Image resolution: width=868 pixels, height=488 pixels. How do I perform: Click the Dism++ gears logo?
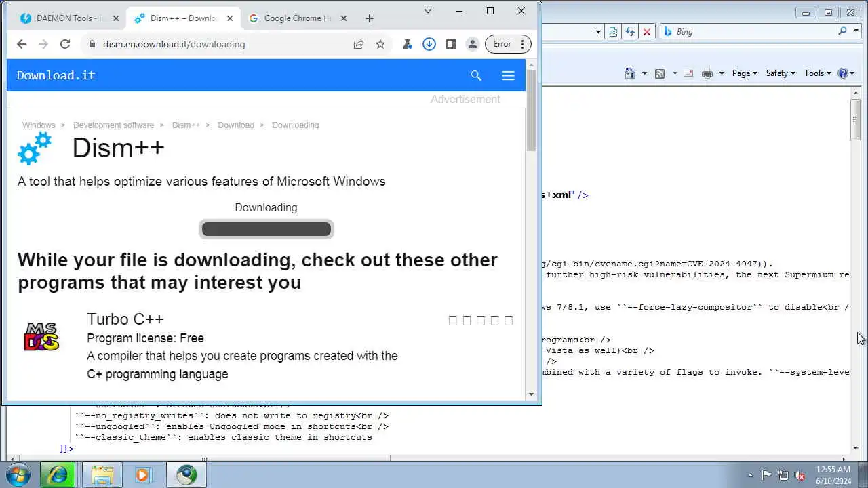pyautogui.click(x=35, y=148)
